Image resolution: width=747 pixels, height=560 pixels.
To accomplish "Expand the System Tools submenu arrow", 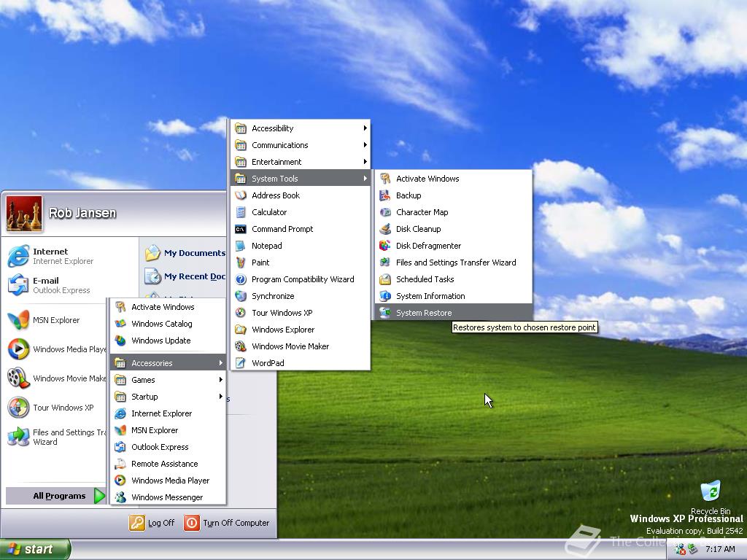I will pyautogui.click(x=365, y=179).
